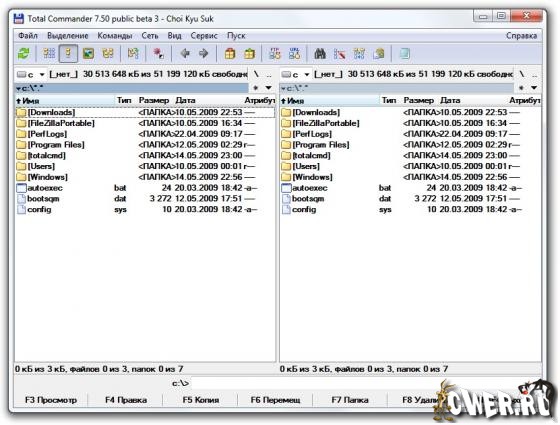The image size is (560, 425).
Task: Click the Reread source refresh icon
Action: (x=24, y=54)
